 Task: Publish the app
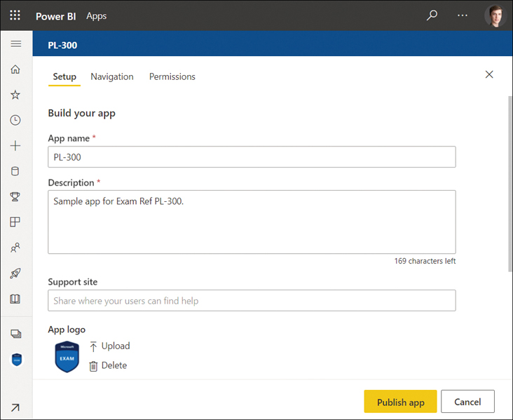pyautogui.click(x=400, y=401)
